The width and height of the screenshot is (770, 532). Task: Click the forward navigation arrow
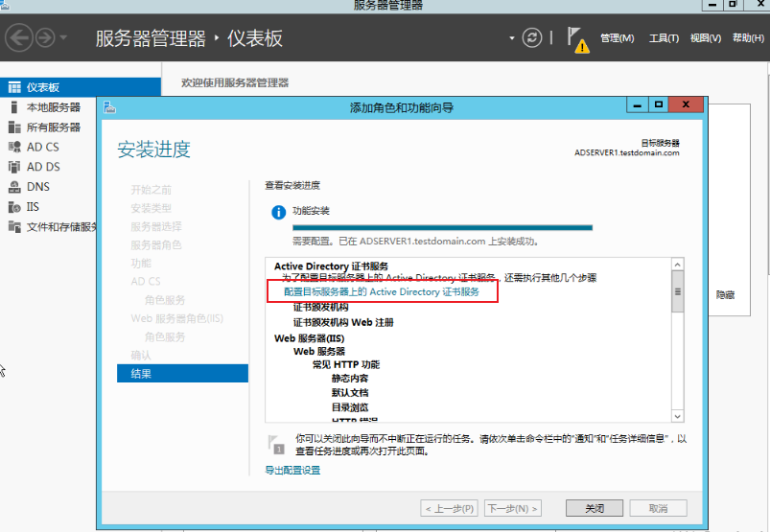pyautogui.click(x=45, y=37)
